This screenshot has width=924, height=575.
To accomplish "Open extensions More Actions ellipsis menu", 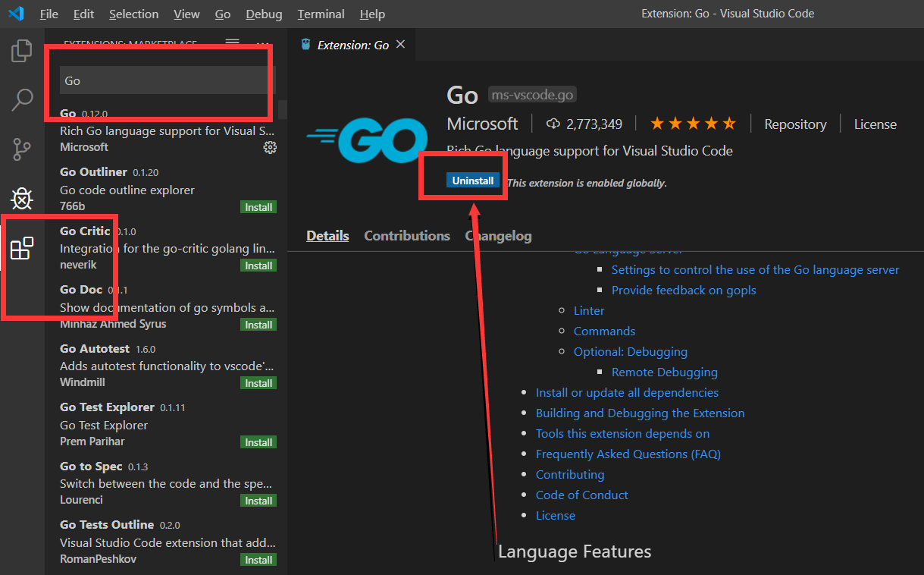I will pos(262,43).
